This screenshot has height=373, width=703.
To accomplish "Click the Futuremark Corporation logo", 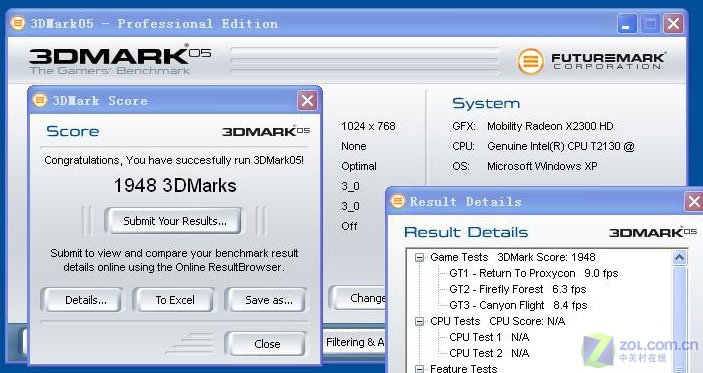I will click(592, 61).
